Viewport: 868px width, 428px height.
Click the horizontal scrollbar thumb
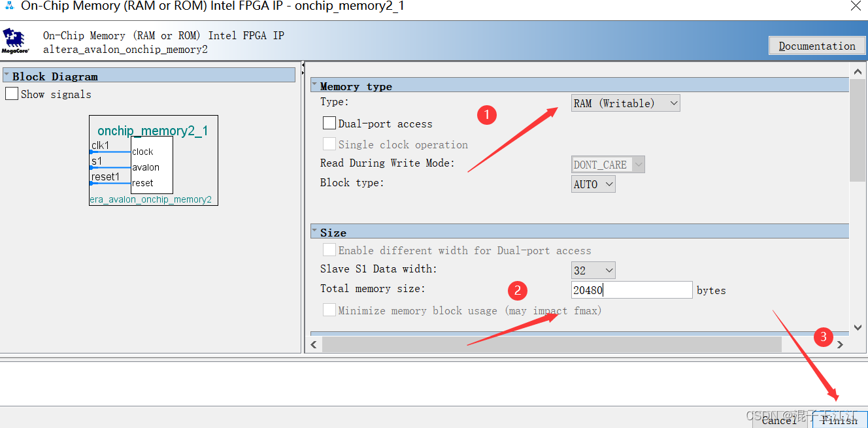click(552, 344)
